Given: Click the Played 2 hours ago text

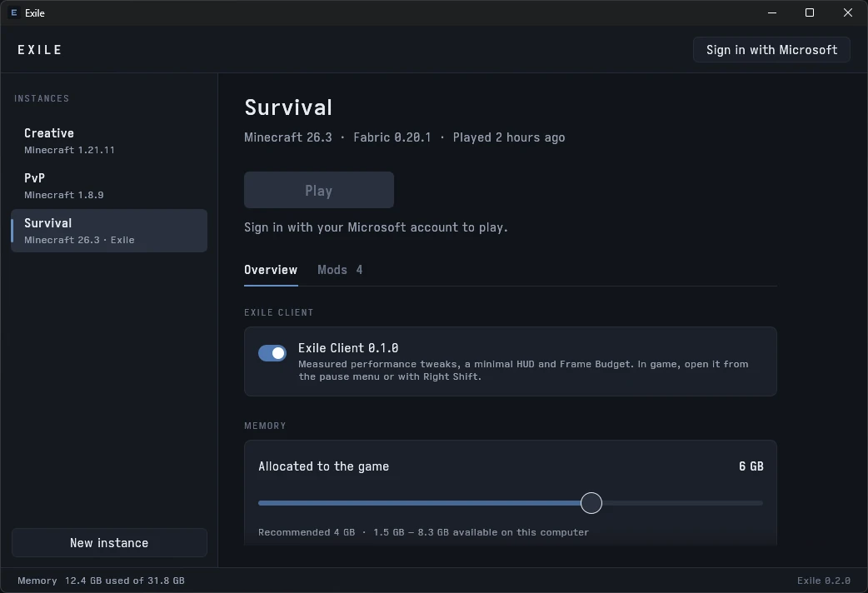Looking at the screenshot, I should click(x=509, y=137).
